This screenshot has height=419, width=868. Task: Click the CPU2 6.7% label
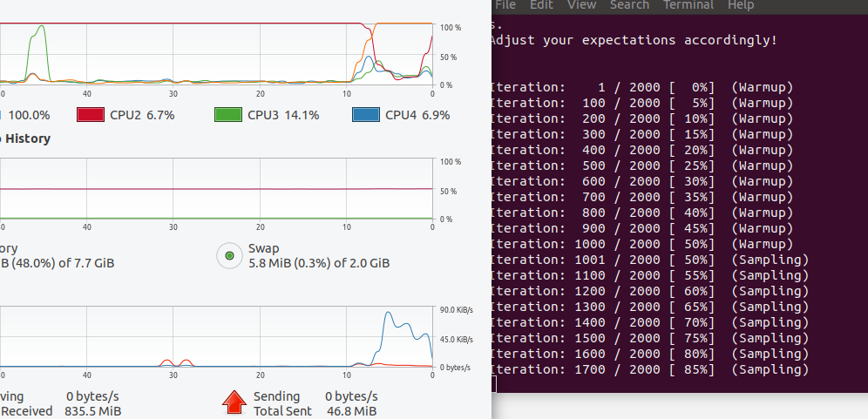pyautogui.click(x=143, y=115)
